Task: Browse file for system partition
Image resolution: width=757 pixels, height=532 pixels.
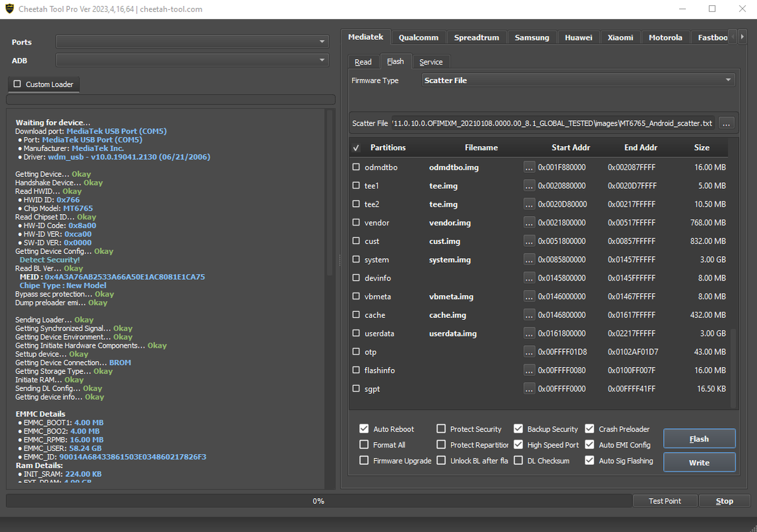Action: point(529,259)
